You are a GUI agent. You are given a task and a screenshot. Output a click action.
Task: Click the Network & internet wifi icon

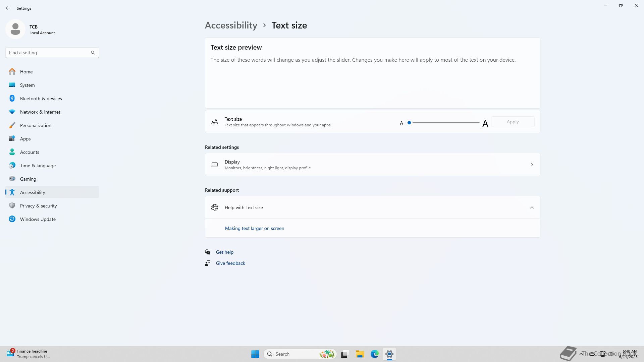click(12, 112)
